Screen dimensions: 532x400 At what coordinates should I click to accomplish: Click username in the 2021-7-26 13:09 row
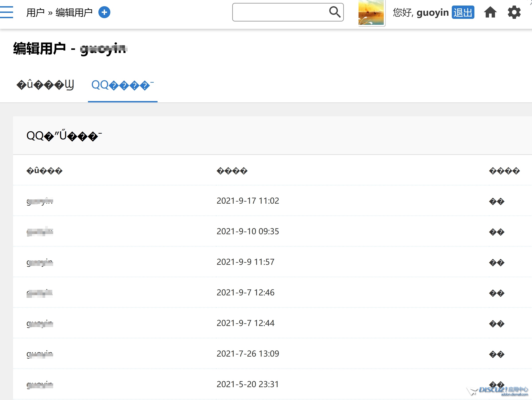pos(40,354)
